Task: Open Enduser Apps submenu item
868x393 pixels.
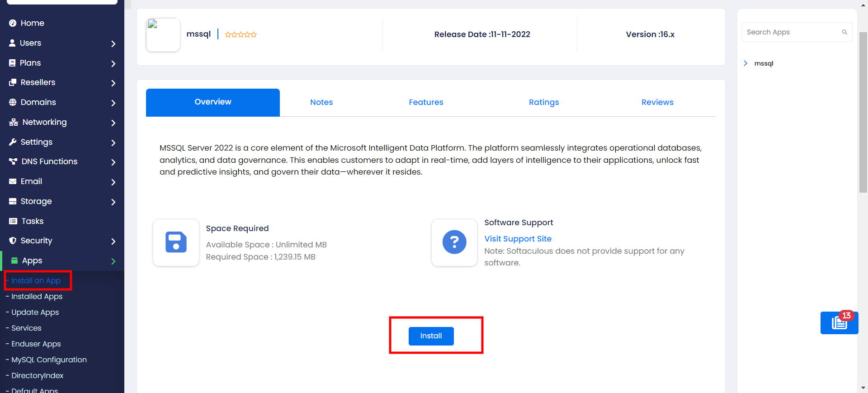Action: click(x=36, y=344)
